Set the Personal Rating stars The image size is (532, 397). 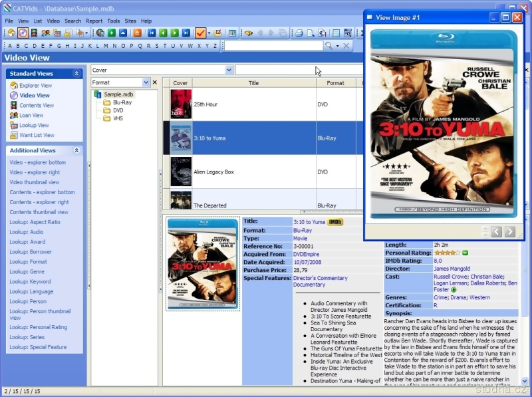(447, 253)
